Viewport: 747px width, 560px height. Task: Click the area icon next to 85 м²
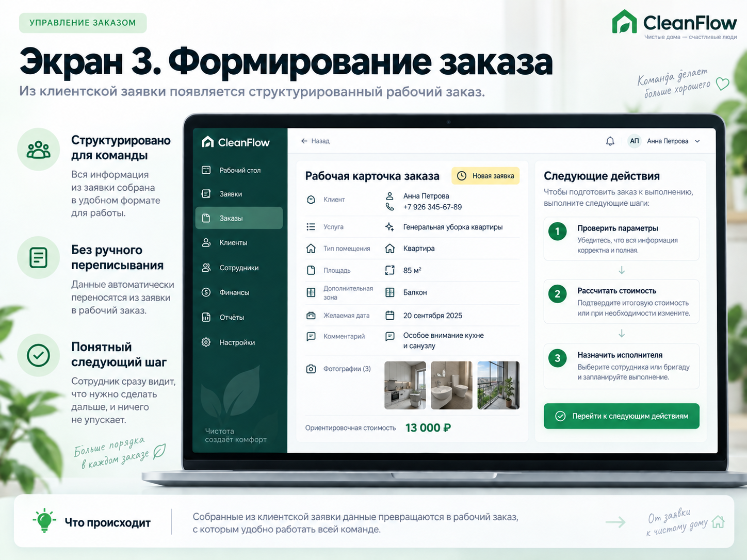tap(390, 270)
